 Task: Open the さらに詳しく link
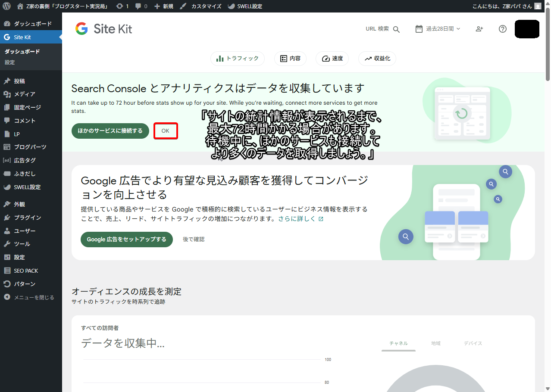coord(301,219)
